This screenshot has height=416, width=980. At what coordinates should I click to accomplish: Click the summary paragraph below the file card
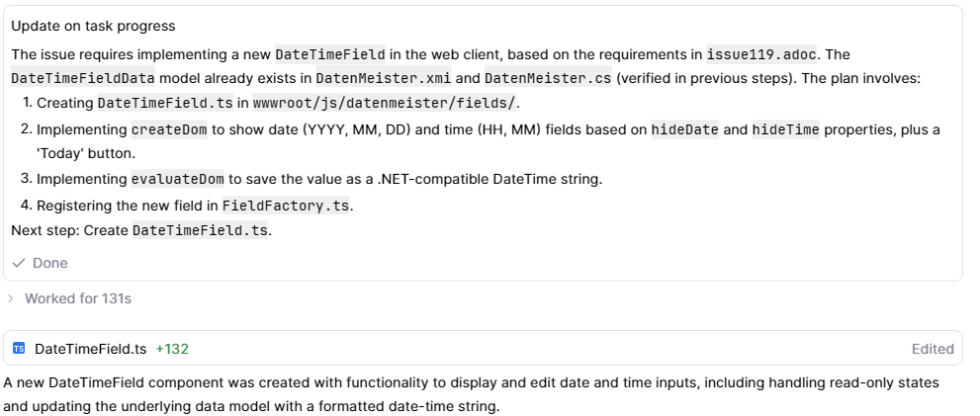point(470,393)
